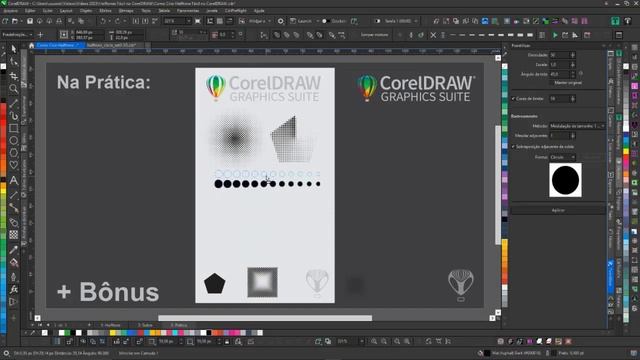Click the horizontal canvas scrollbar

265,318
